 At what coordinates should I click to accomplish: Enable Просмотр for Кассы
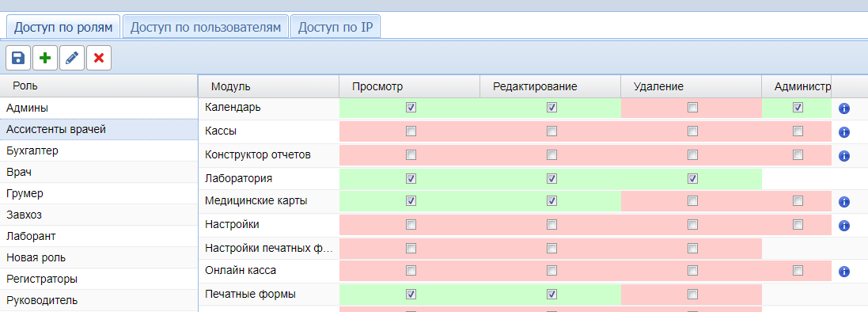[411, 131]
